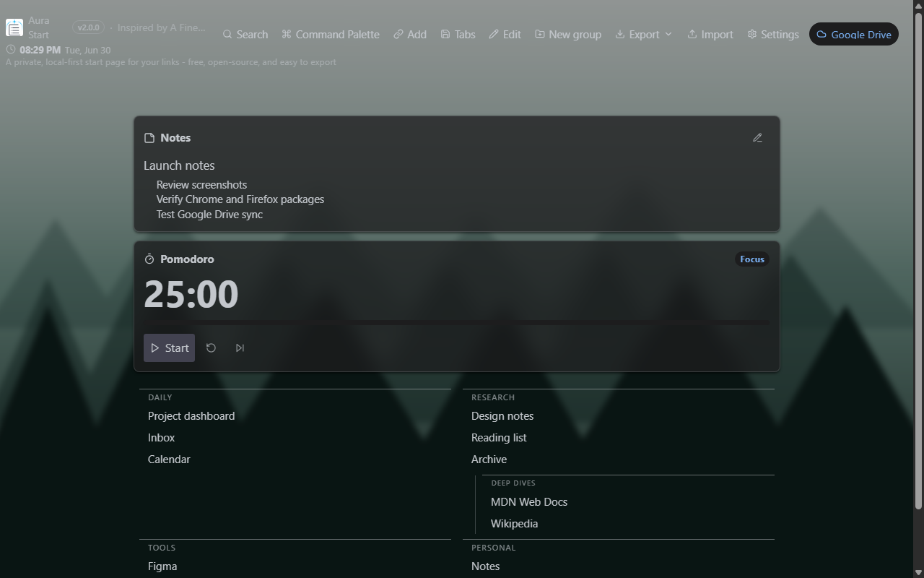Click the Google Drive sync button
This screenshot has width=924, height=578.
tap(854, 34)
